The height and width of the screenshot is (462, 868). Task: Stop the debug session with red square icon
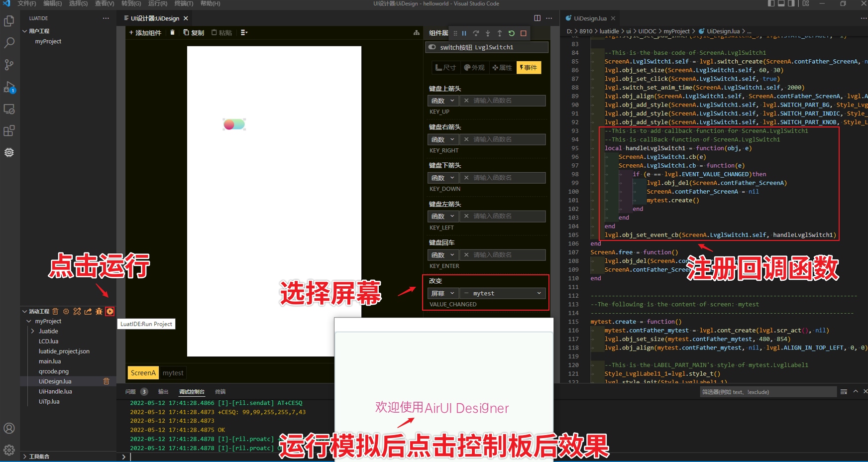(524, 33)
